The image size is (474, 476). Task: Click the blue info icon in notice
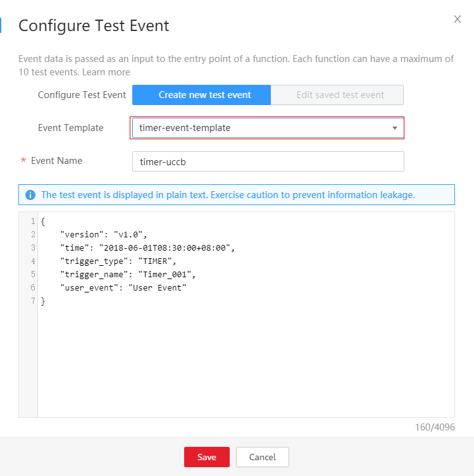[30, 195]
